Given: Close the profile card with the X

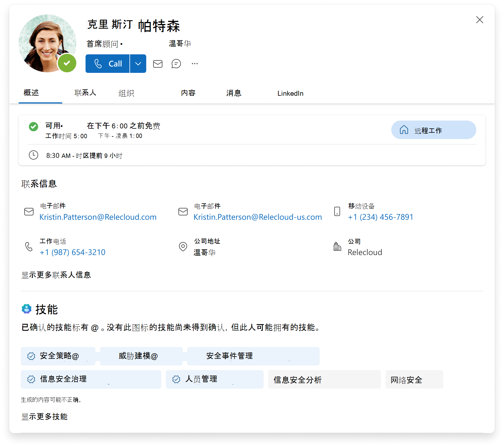Looking at the screenshot, I should pos(480,20).
